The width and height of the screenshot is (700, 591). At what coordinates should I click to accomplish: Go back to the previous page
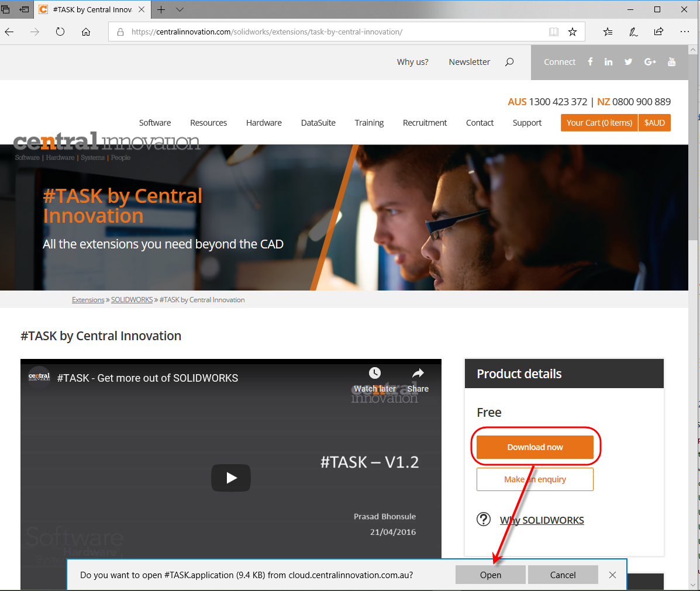[9, 32]
